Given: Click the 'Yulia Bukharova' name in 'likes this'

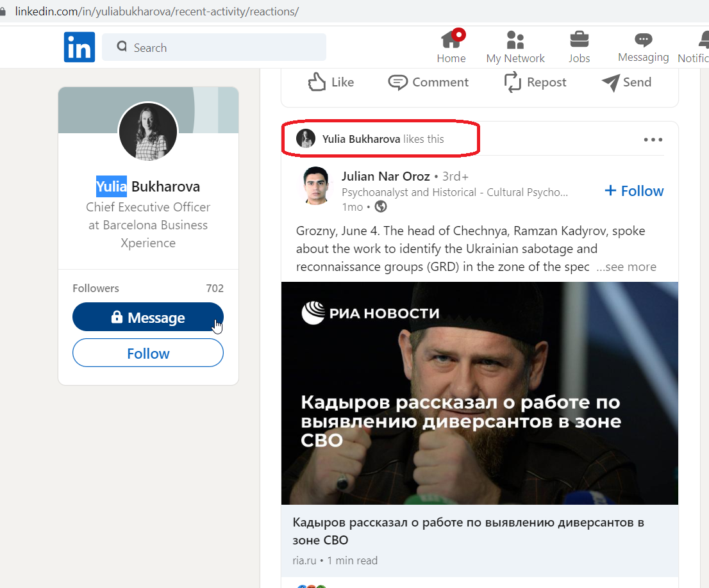Looking at the screenshot, I should pos(361,139).
